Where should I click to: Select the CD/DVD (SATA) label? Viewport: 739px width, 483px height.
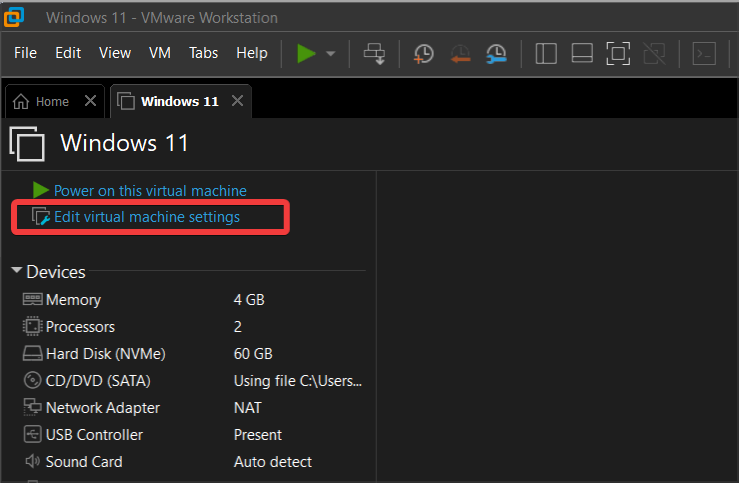pyautogui.click(x=98, y=381)
